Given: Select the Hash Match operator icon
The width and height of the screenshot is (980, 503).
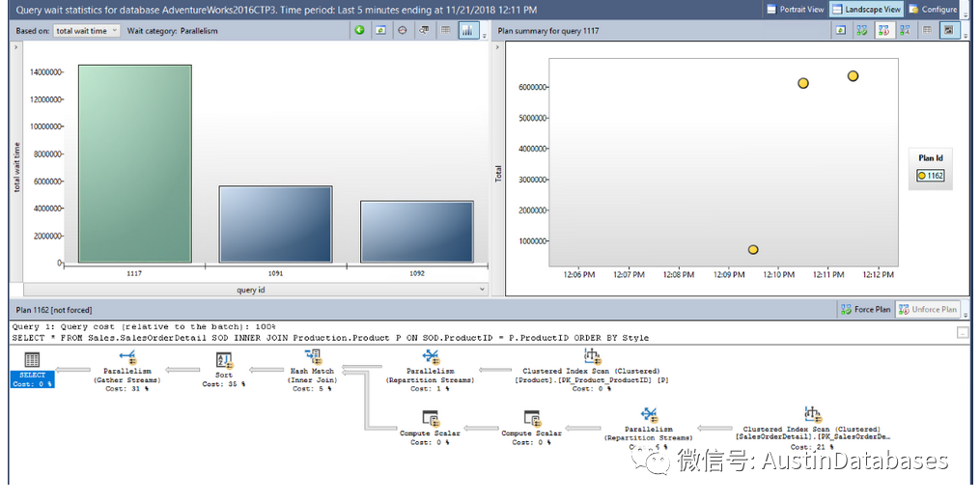Looking at the screenshot, I should tap(312, 359).
